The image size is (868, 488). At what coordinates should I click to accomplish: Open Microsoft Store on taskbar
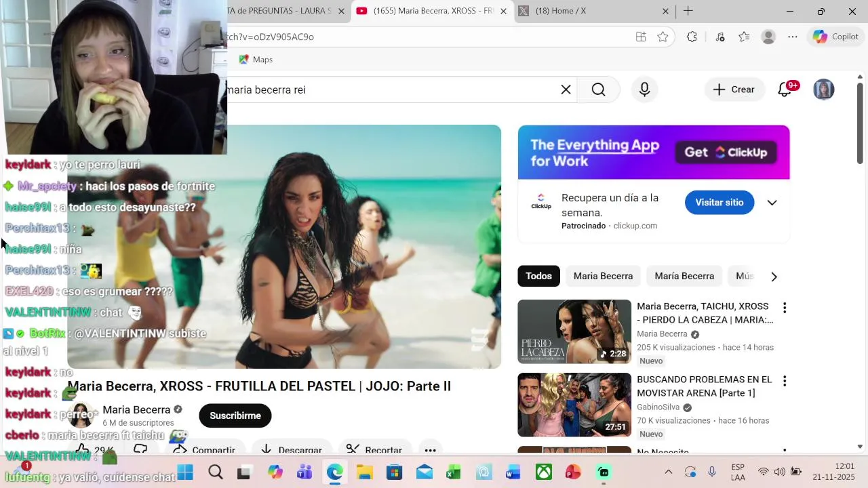394,472
